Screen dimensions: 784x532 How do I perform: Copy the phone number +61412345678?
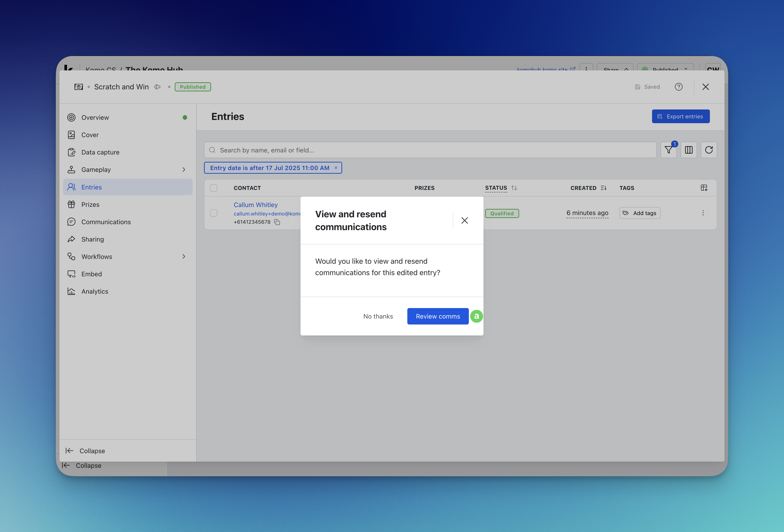(x=277, y=222)
